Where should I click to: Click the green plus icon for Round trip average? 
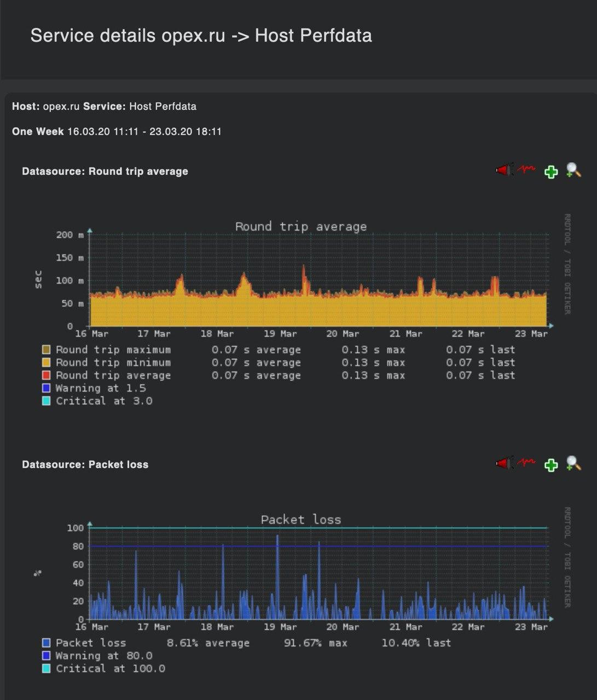coord(550,172)
